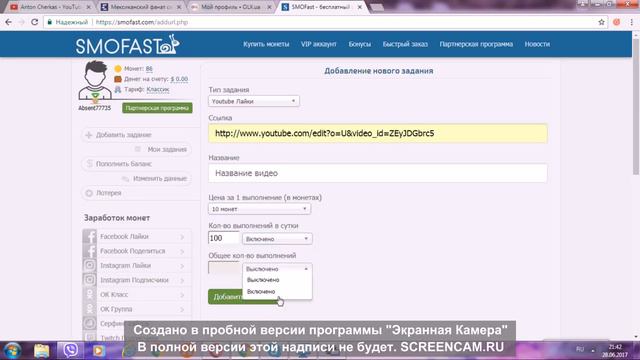Select the Выключено option in the open list

277,280
